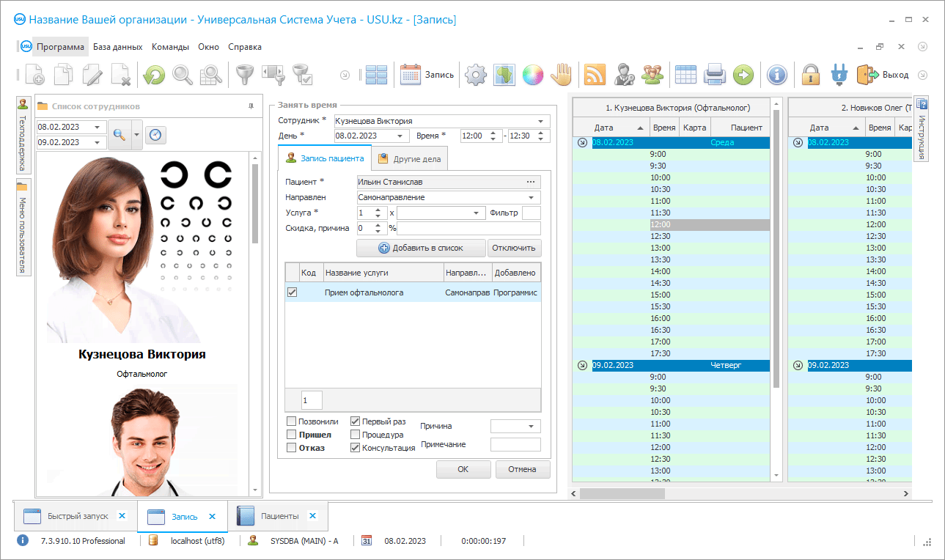Click the padlock lock icon
This screenshot has width=945, height=560.
tap(810, 74)
